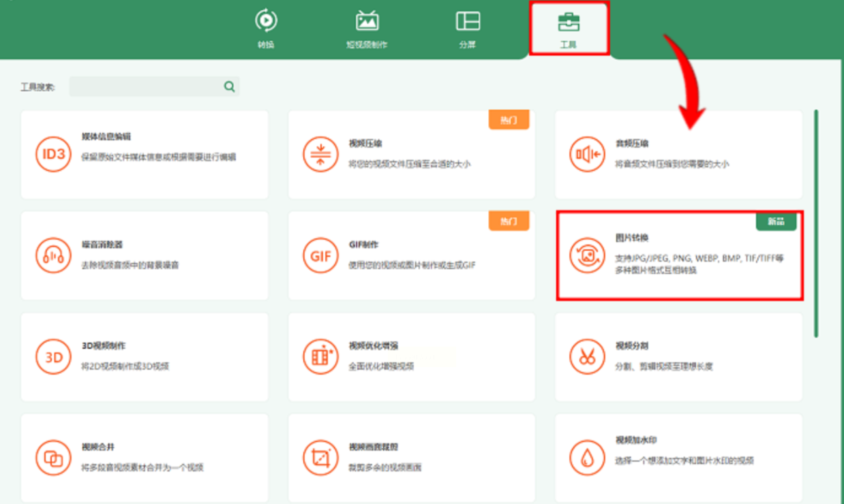Click the noise remover headphone icon
The image size is (844, 504).
53,256
